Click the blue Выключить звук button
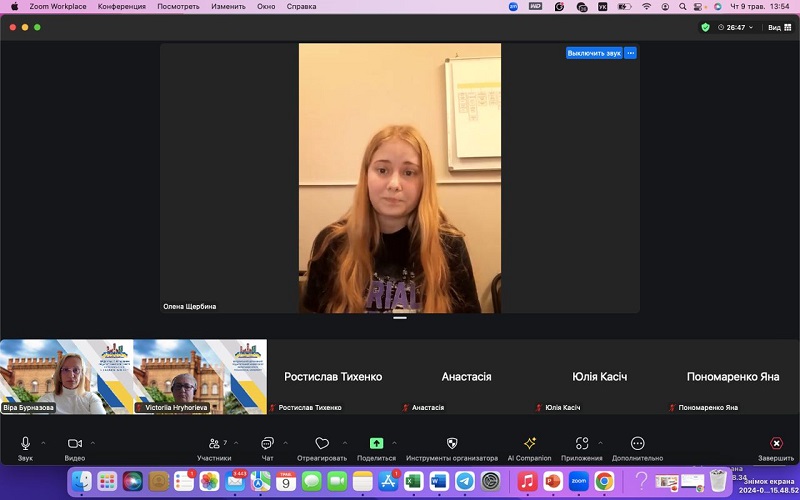800x500 pixels. click(x=594, y=53)
